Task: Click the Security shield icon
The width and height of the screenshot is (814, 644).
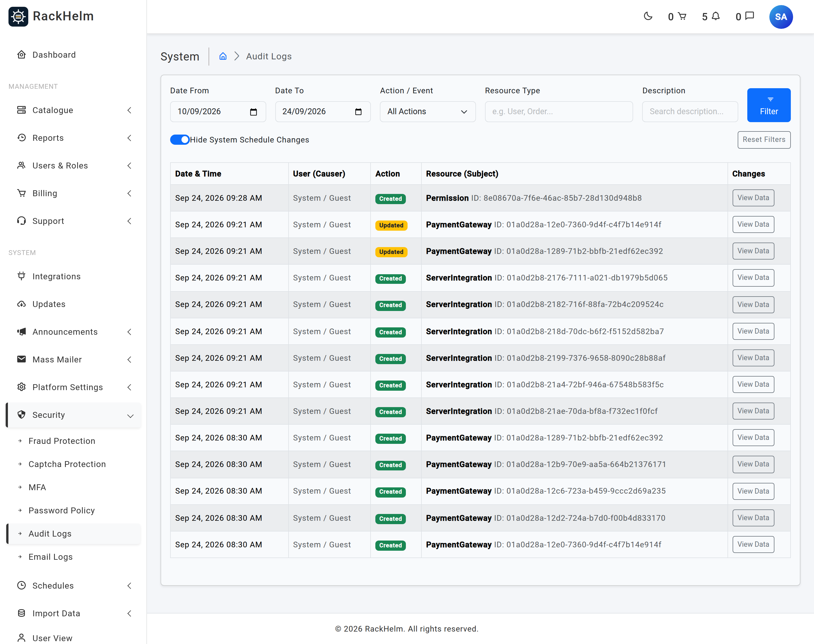Action: [21, 414]
